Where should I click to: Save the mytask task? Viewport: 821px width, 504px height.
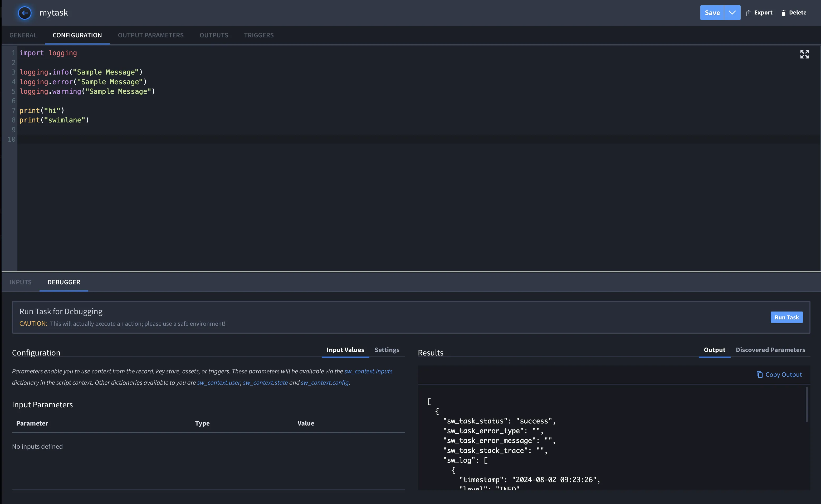pos(712,13)
